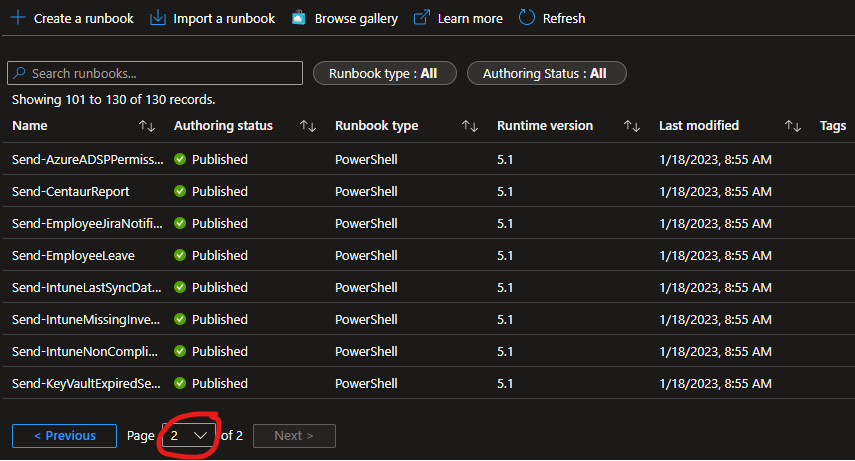Screen dimensions: 855x461
Task: Sort by Last modified arrows icon
Action: 793,126
